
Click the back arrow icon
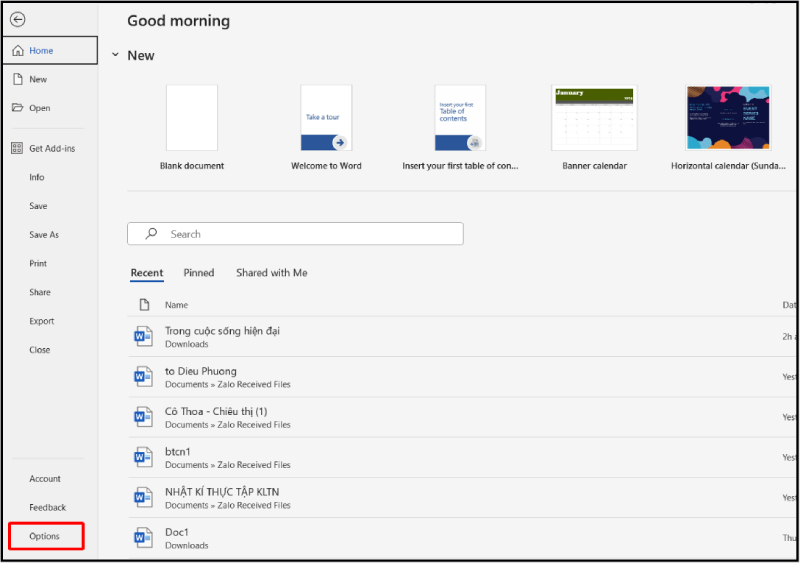(x=17, y=19)
